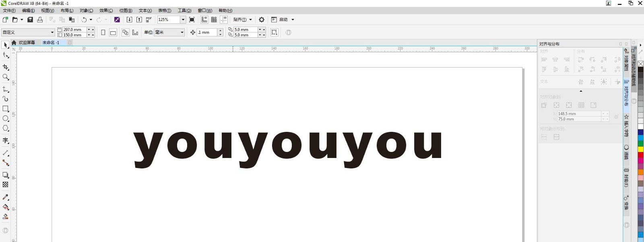Activate the Crop tool
Viewport: 644px width, 242px height.
tap(6, 68)
